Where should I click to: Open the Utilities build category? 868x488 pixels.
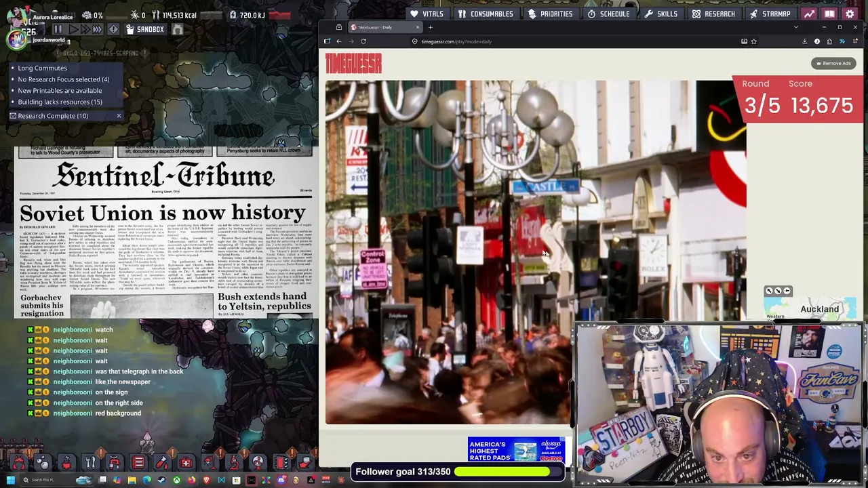click(x=258, y=463)
